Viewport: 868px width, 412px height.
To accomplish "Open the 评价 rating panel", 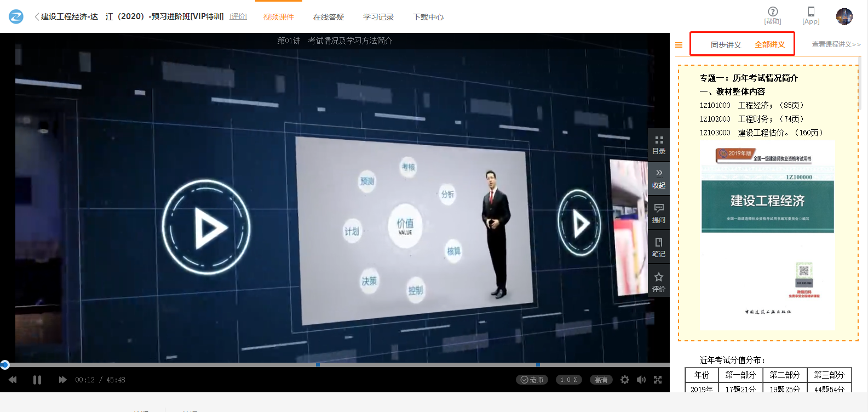I will click(x=659, y=282).
